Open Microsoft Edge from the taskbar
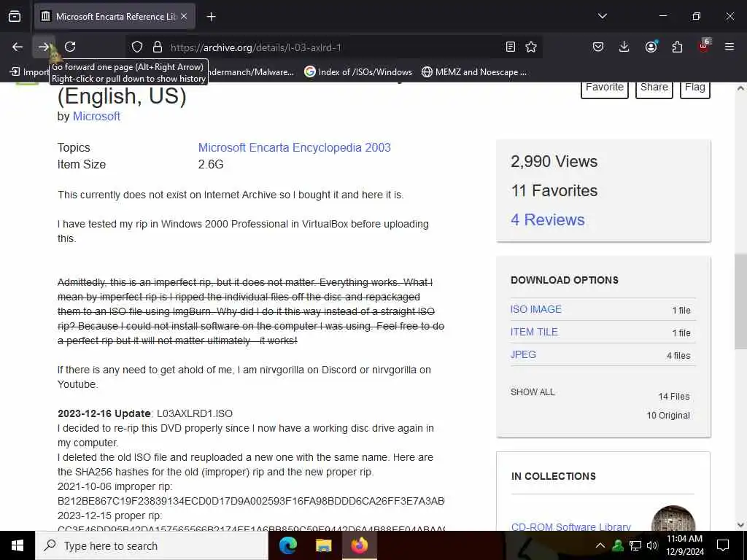The height and width of the screenshot is (560, 747). (287, 545)
